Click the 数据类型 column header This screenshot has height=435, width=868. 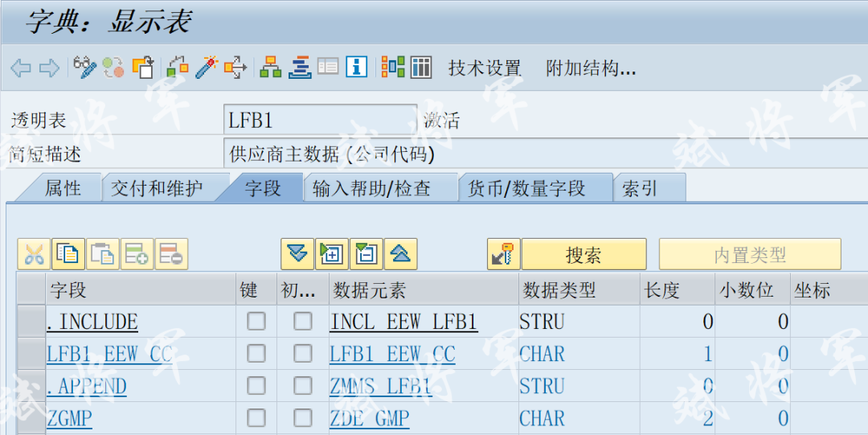click(579, 289)
